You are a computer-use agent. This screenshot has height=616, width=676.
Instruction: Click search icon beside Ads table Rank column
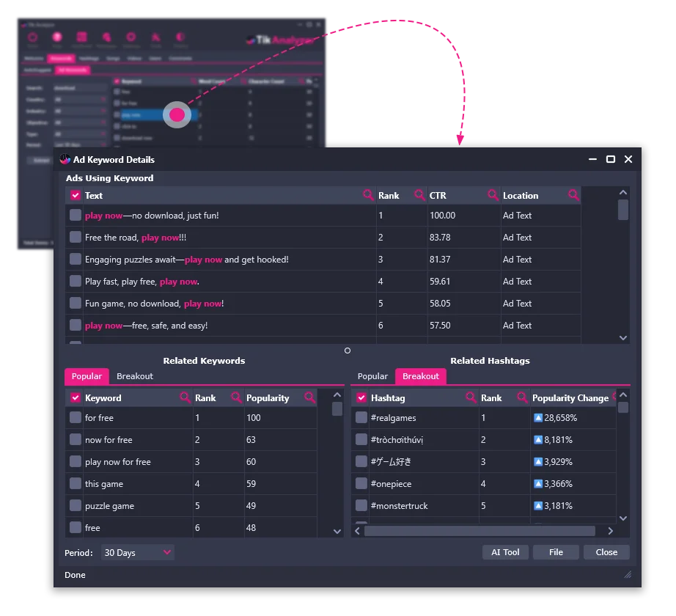point(419,195)
